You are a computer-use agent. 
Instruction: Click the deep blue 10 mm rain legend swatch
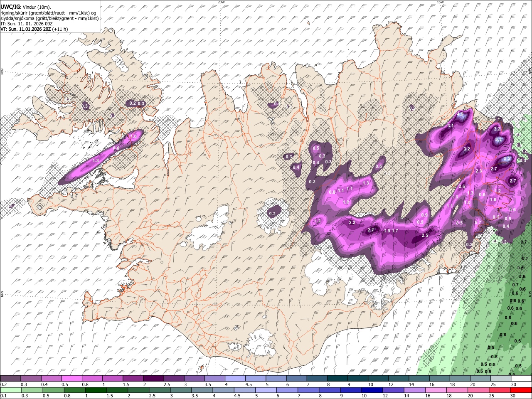(372, 390)
